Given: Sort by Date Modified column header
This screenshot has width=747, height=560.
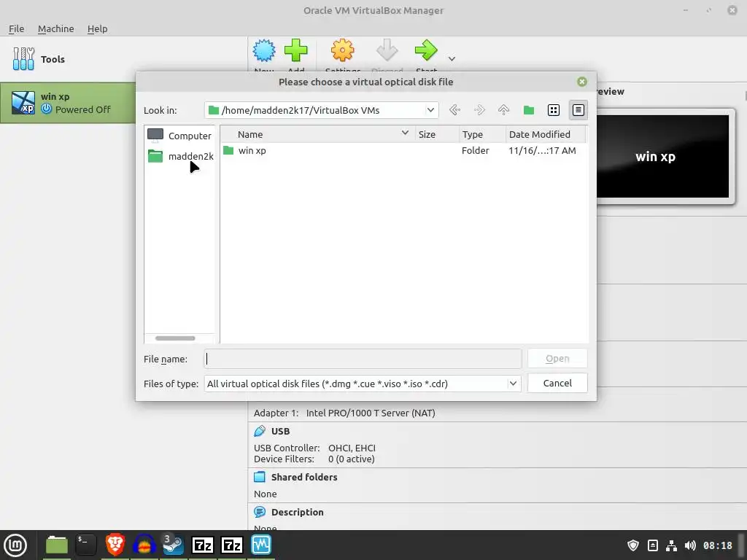Looking at the screenshot, I should (x=546, y=134).
